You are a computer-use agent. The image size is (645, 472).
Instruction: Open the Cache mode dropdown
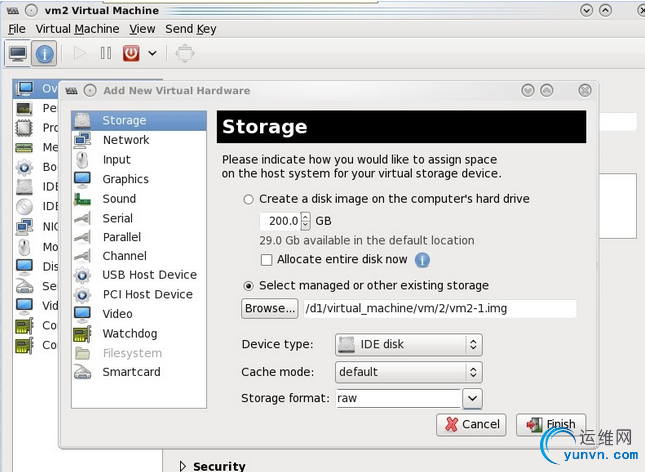pyautogui.click(x=408, y=372)
